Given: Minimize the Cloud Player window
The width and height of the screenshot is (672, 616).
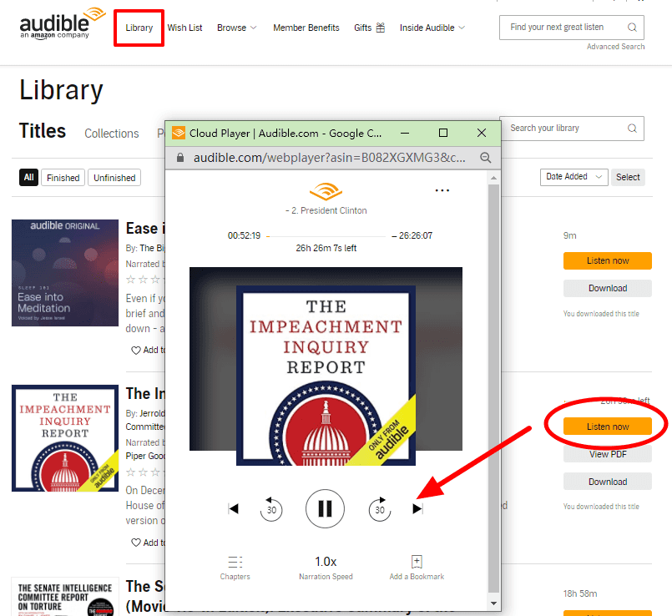Looking at the screenshot, I should coord(405,133).
